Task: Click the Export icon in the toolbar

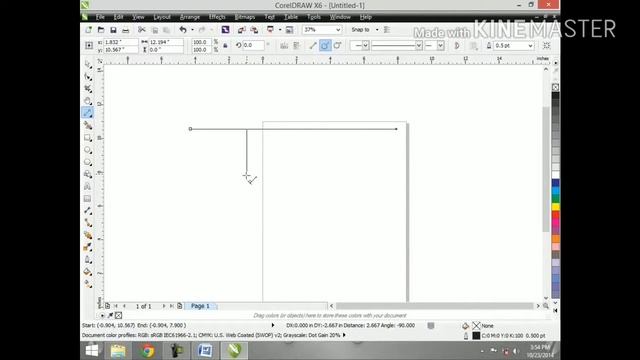Action: [254, 30]
